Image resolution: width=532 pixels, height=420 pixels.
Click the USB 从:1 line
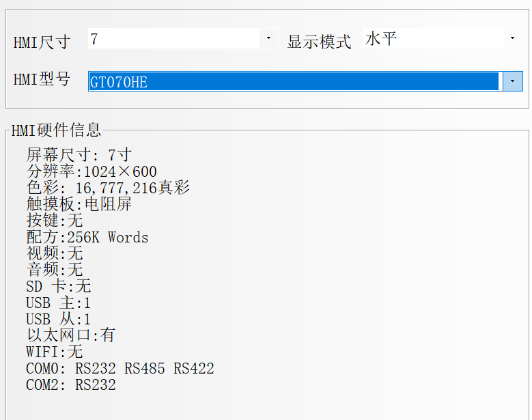coord(58,319)
